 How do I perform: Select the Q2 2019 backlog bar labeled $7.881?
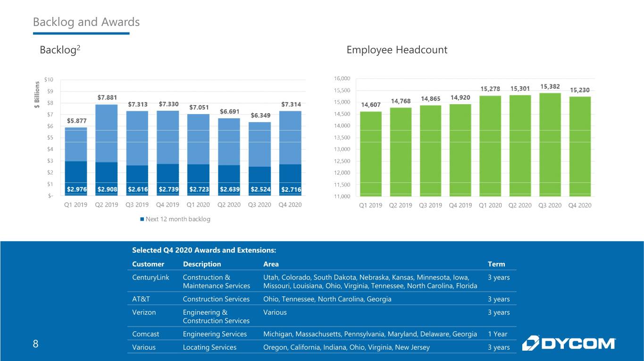pyautogui.click(x=107, y=150)
